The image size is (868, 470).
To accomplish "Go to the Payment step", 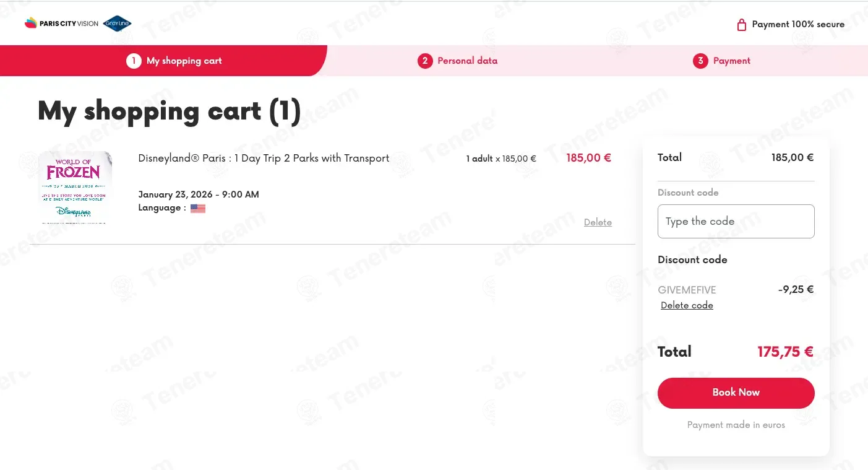I will (x=731, y=61).
